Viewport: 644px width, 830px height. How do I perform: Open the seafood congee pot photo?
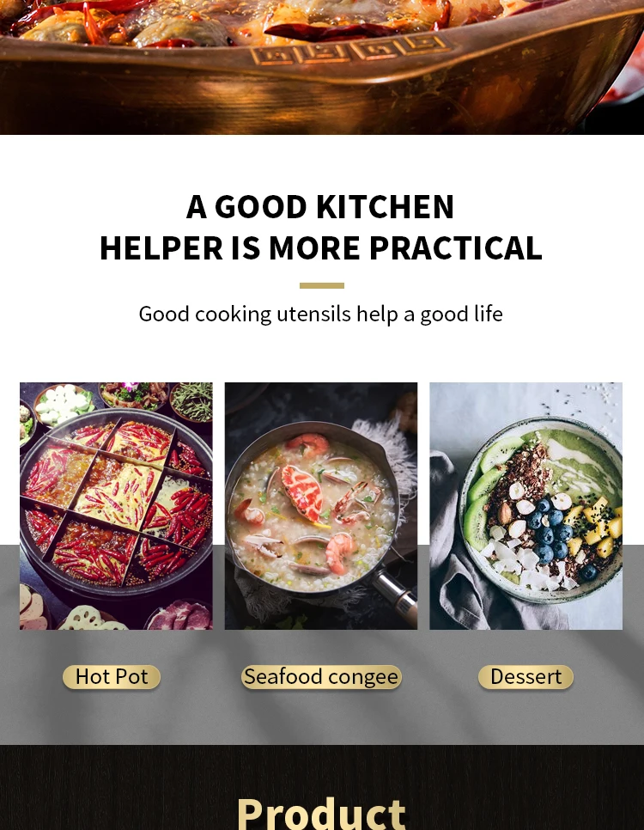pyautogui.click(x=321, y=506)
